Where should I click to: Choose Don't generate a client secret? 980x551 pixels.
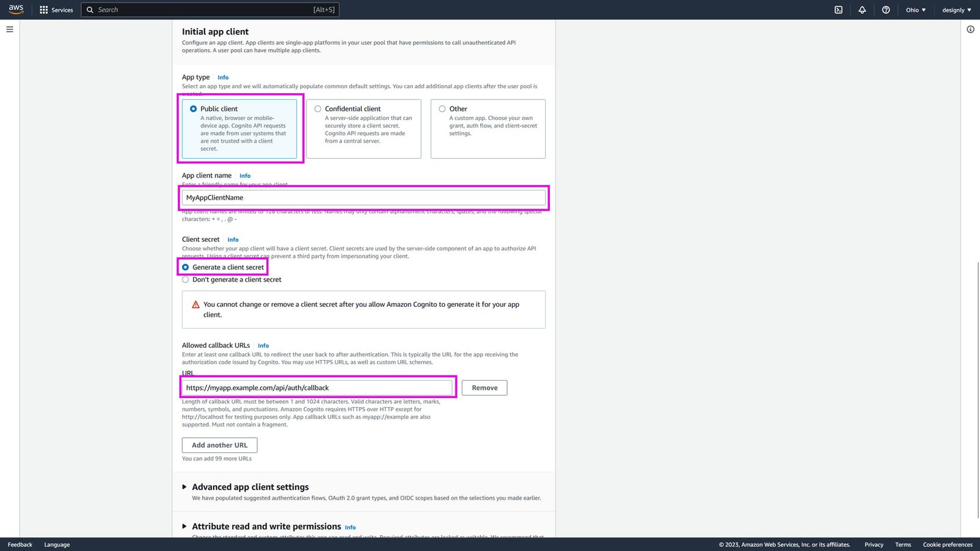(185, 279)
